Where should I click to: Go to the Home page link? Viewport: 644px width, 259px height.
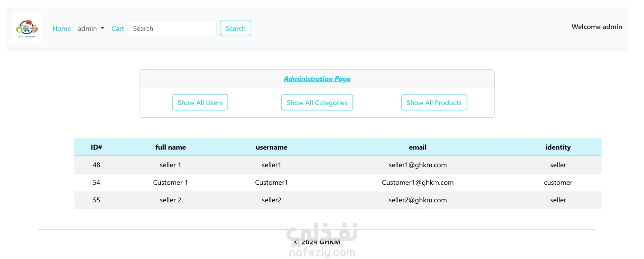coord(62,28)
